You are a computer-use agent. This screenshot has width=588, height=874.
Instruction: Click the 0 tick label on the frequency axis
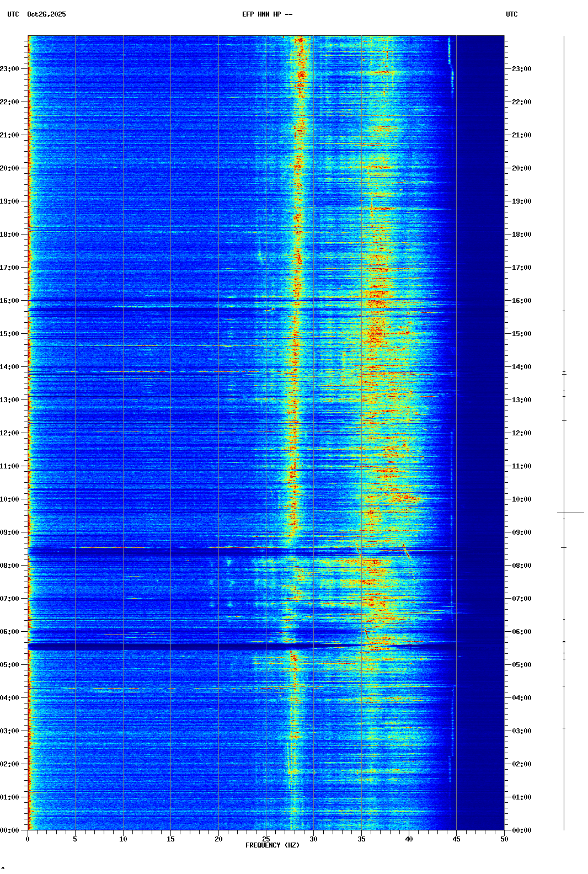(28, 839)
